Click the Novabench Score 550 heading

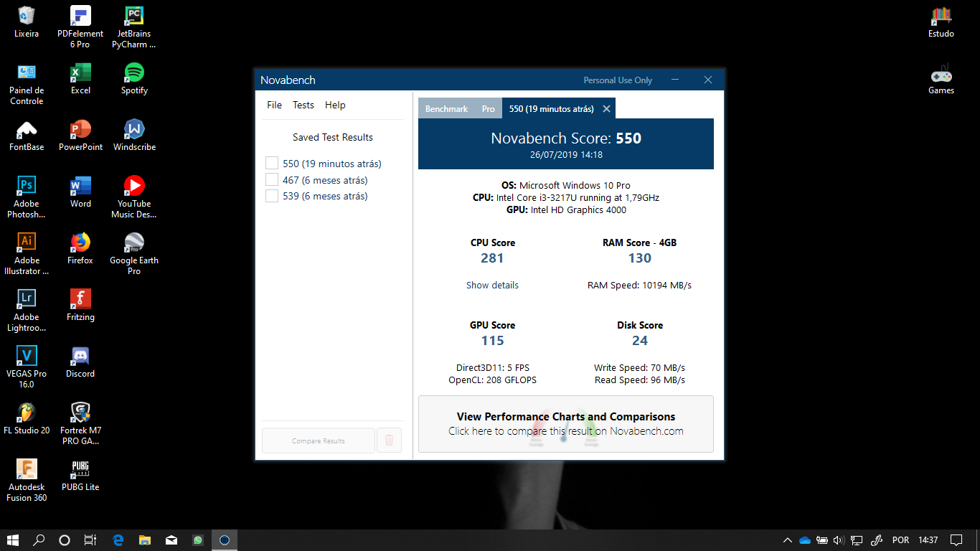566,138
